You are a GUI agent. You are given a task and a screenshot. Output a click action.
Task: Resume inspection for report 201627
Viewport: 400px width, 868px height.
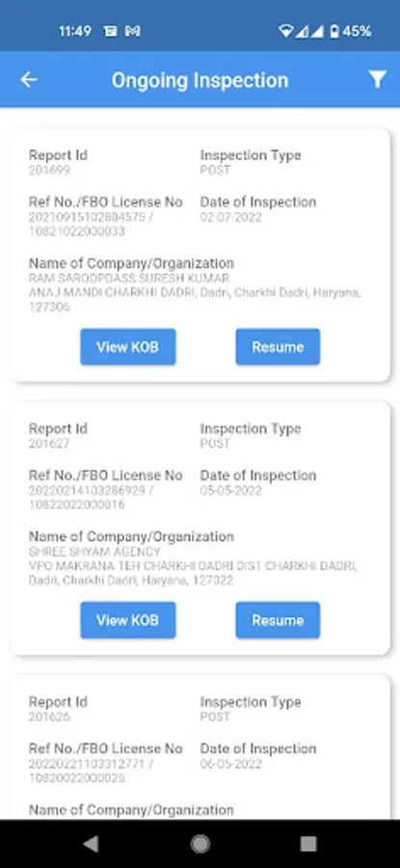coord(278,620)
